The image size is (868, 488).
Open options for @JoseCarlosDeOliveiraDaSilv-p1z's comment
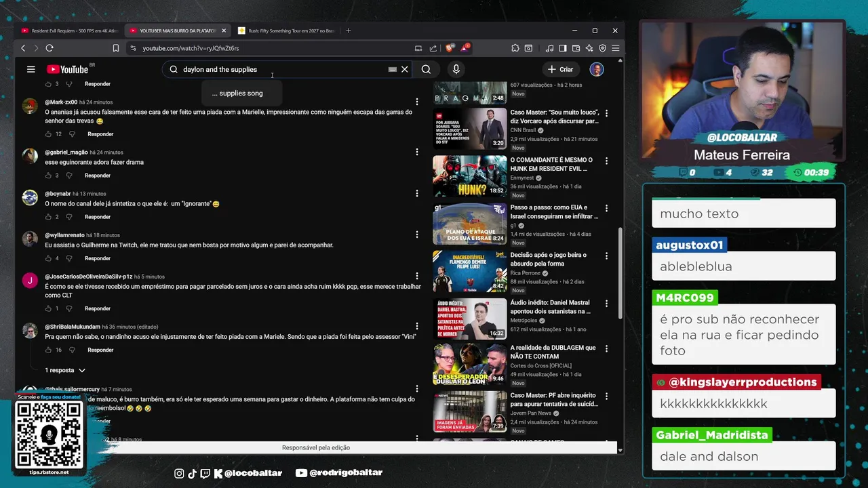click(x=417, y=276)
